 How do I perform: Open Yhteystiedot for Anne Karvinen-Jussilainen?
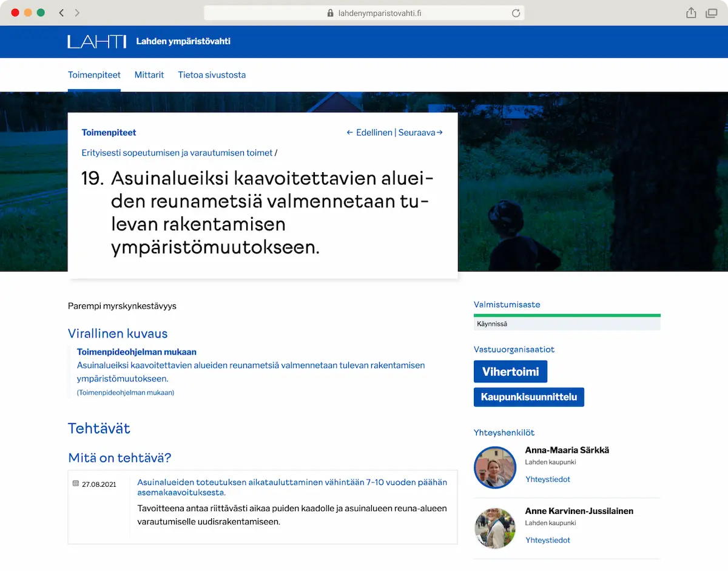(548, 540)
